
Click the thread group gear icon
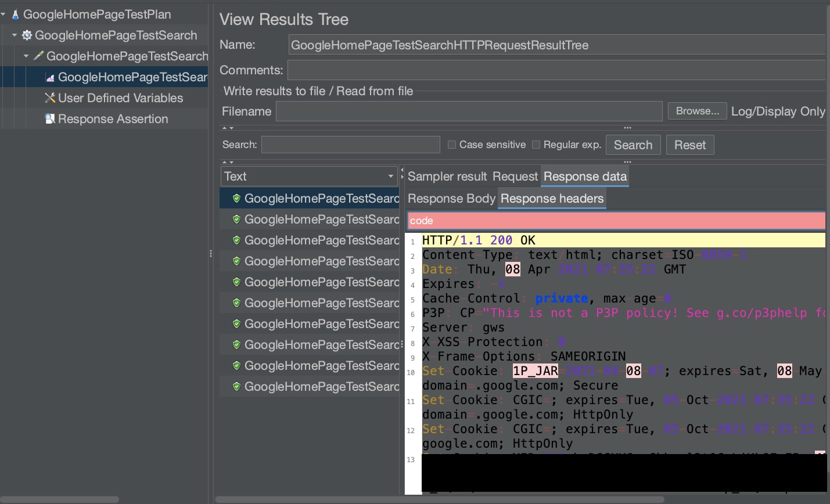pyautogui.click(x=27, y=35)
